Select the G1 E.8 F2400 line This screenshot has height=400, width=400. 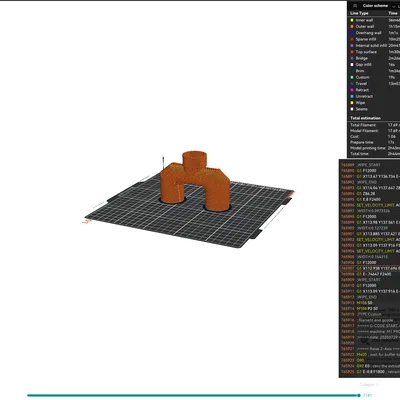[x=369, y=199]
